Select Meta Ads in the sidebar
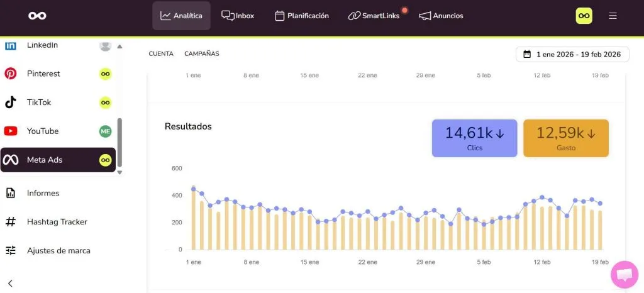Screen dimensions: 644x293 point(58,160)
